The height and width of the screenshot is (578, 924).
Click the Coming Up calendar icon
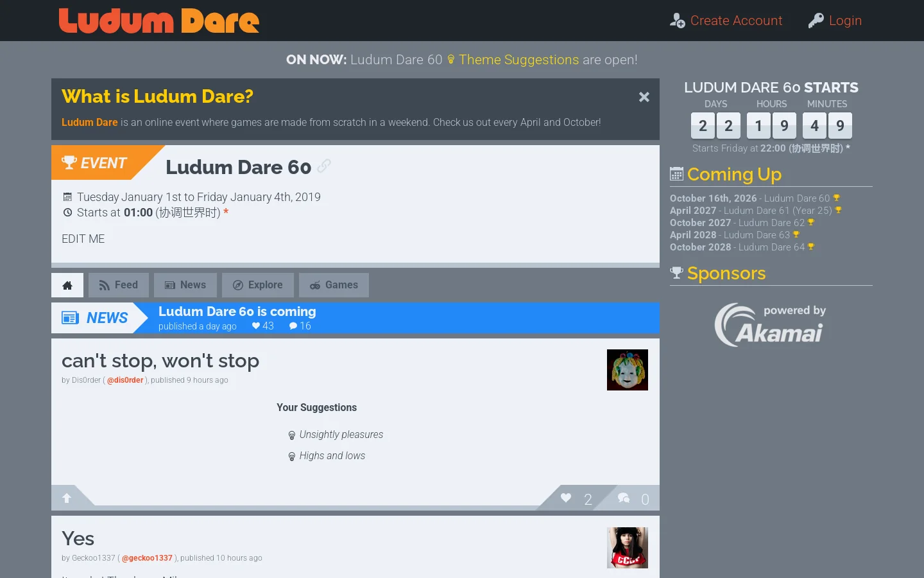676,174
